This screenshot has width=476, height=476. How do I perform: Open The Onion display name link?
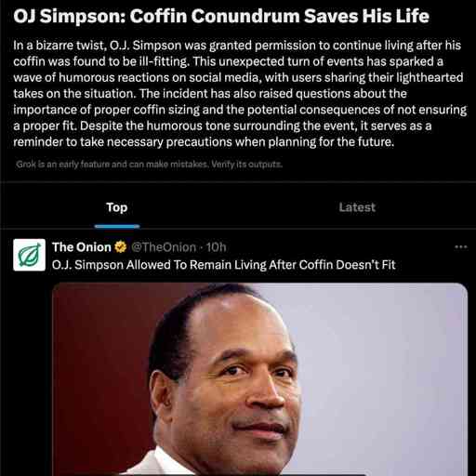[x=82, y=247]
